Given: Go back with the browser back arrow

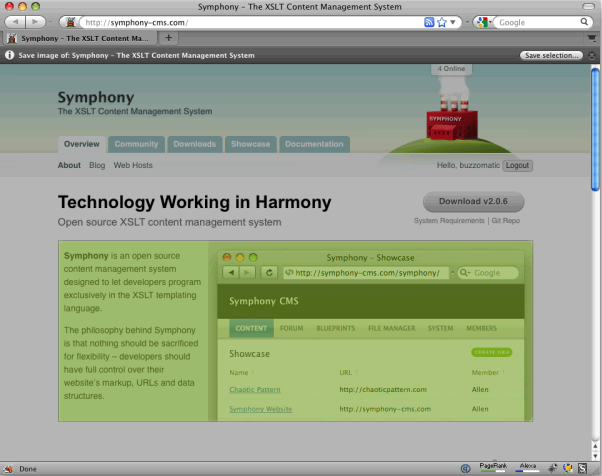Looking at the screenshot, I should [x=15, y=22].
